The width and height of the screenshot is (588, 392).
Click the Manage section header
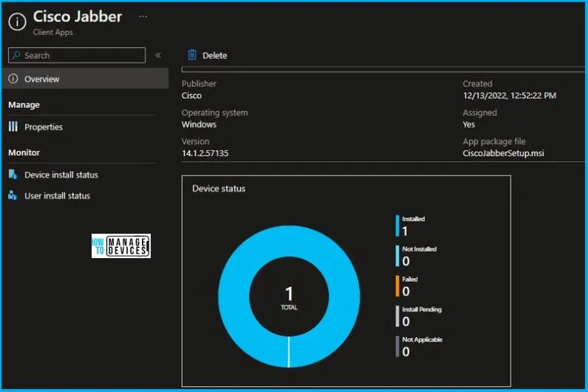(x=24, y=105)
